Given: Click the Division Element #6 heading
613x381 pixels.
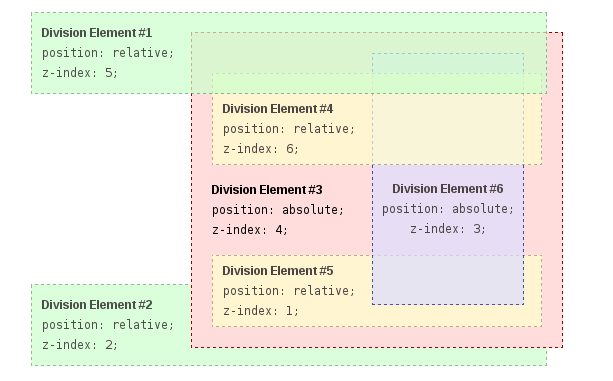Looking at the screenshot, I should click(x=448, y=189).
